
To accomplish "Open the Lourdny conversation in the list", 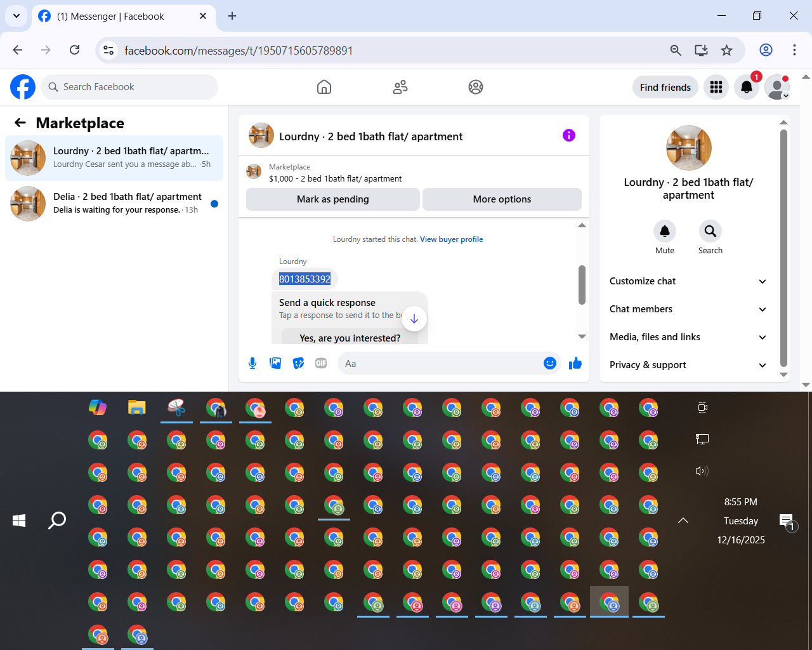I will coord(114,158).
